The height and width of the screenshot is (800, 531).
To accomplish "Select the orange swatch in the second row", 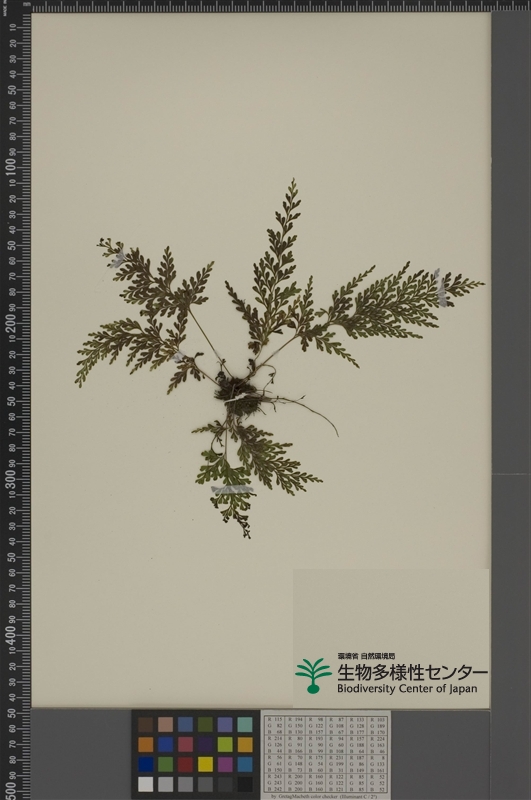I will click(x=145, y=744).
